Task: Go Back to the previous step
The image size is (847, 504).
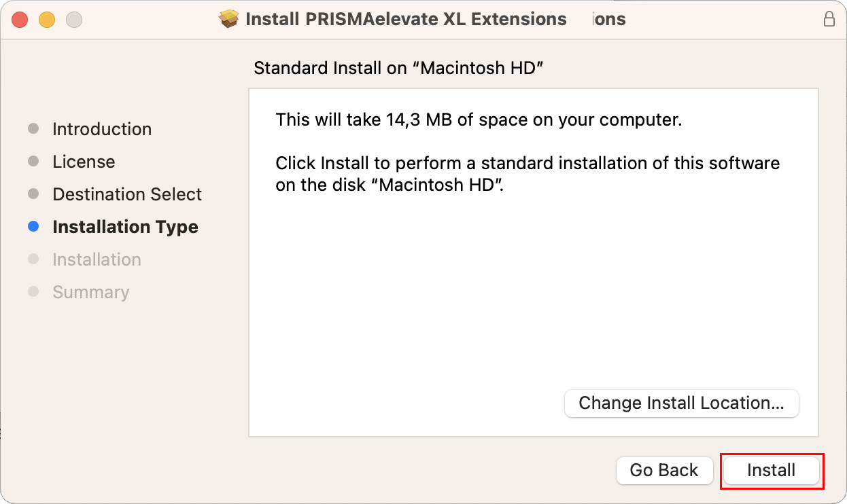Action: tap(664, 470)
